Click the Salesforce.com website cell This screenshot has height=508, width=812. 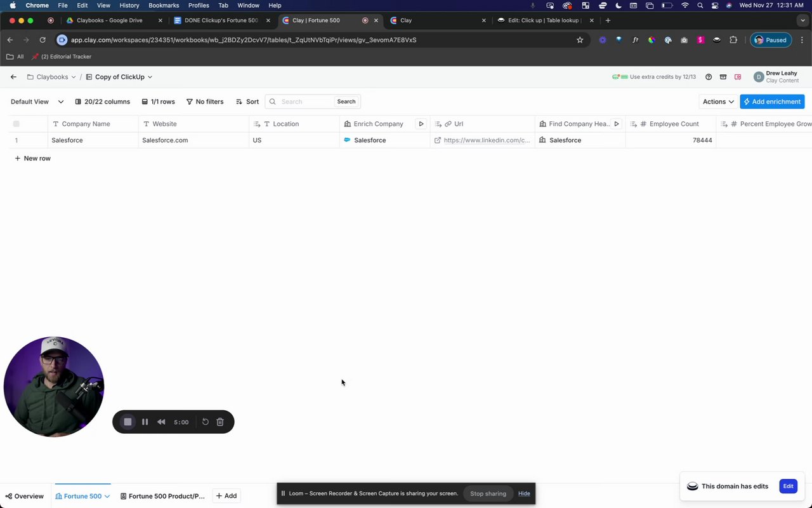pos(193,140)
